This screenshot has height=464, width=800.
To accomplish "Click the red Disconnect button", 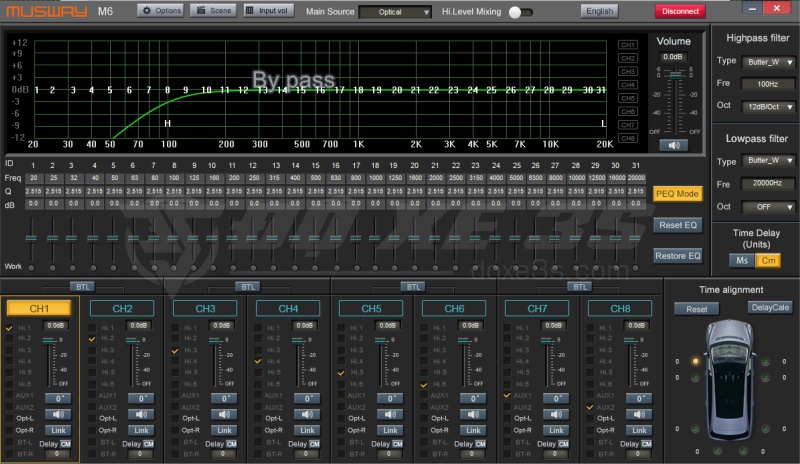I will pos(679,11).
